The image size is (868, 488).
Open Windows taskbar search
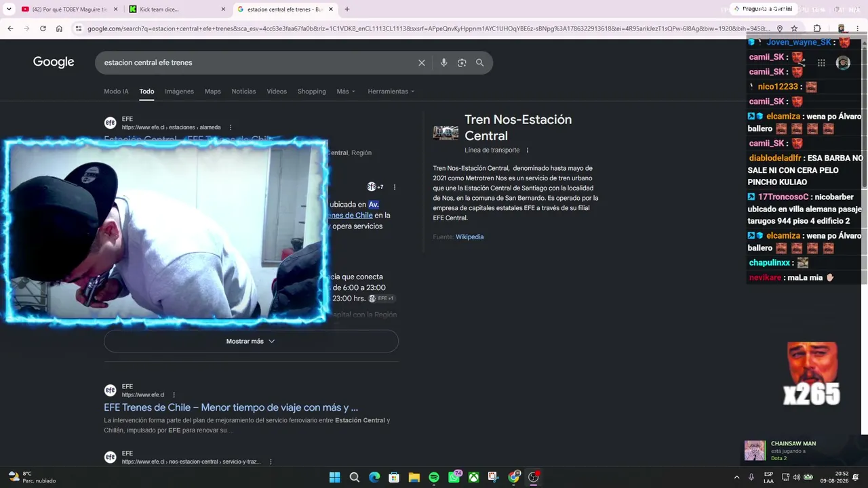(354, 477)
